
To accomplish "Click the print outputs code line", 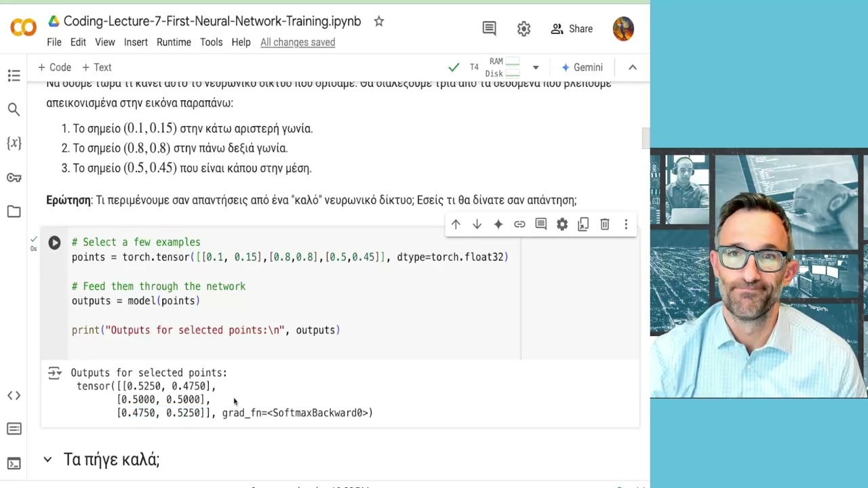I will [x=205, y=330].
